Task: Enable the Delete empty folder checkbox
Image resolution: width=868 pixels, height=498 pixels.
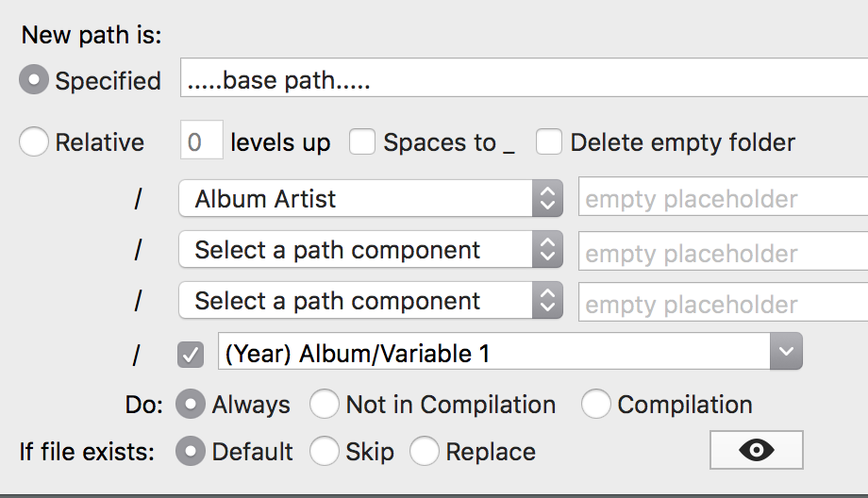Action: tap(549, 142)
